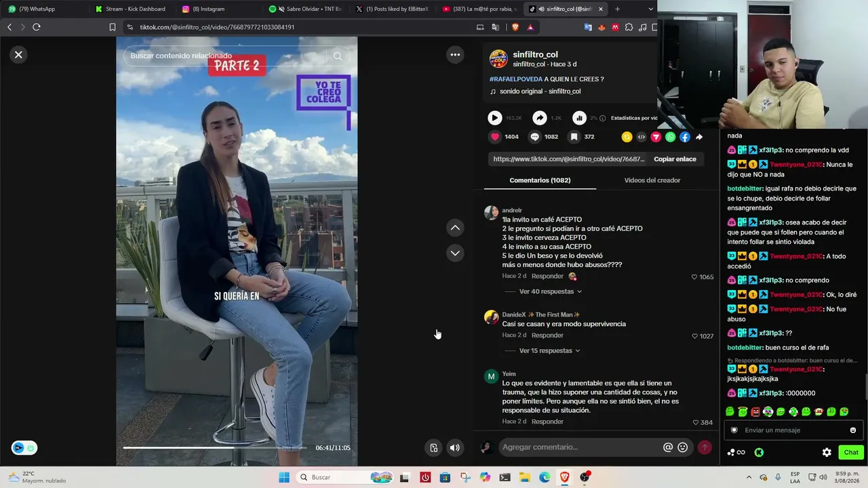Click the Copiar enlace button
The image size is (868, 488).
click(x=675, y=159)
